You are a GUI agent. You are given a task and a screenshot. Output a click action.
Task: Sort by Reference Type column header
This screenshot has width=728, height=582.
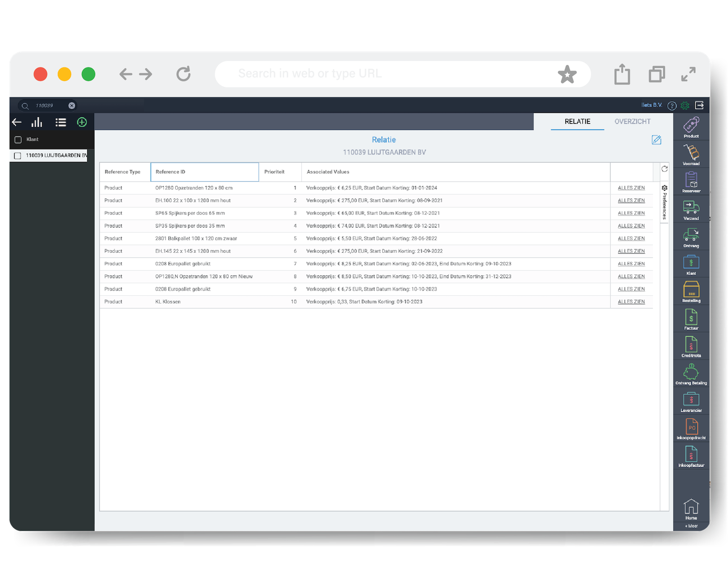pos(125,172)
